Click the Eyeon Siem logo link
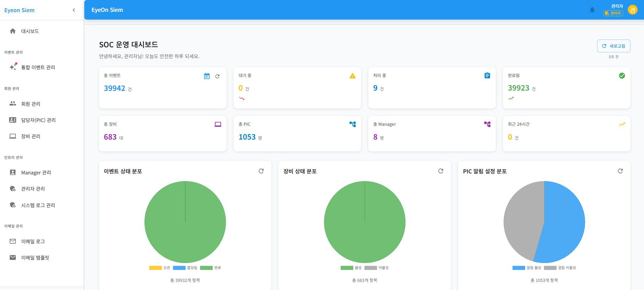Screen dimensions: 644x290 pos(19,10)
